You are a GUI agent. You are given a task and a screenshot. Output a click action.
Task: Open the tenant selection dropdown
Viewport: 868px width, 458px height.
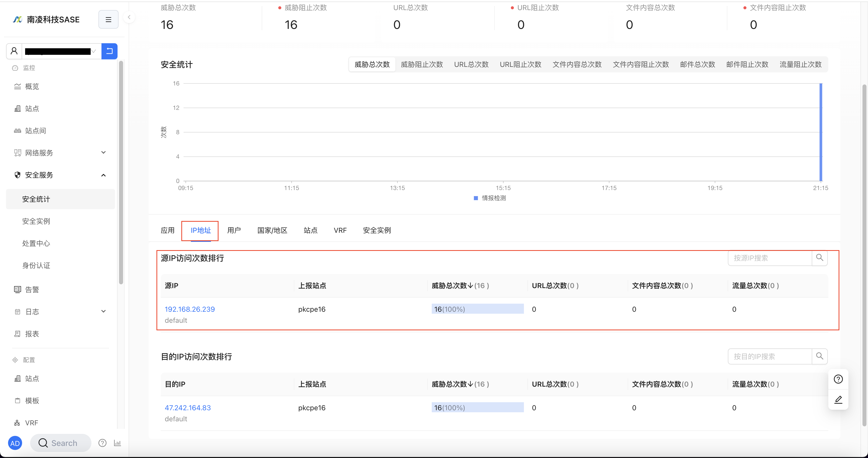pyautogui.click(x=62, y=51)
